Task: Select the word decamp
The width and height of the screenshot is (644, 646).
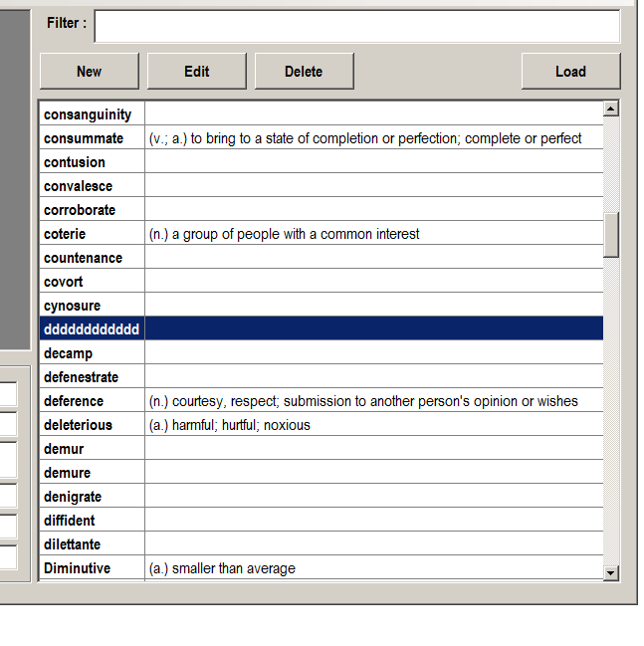Action: pos(68,353)
